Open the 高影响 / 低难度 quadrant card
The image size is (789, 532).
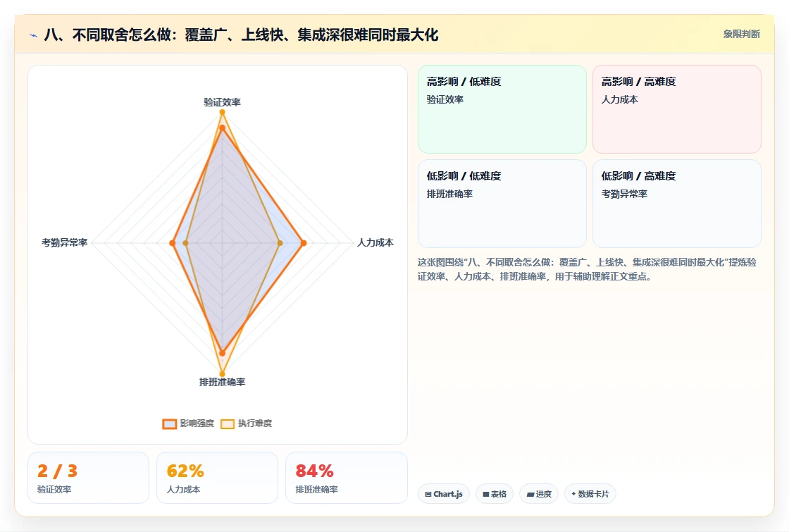click(502, 109)
